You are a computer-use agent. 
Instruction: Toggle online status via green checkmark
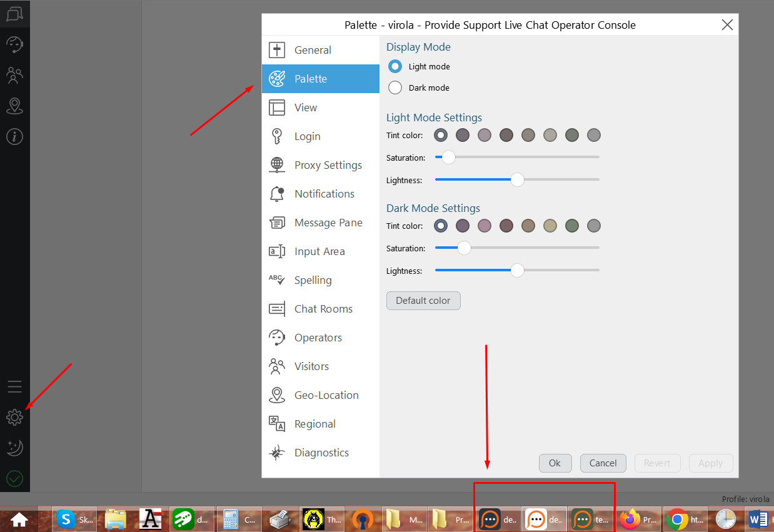(14, 478)
